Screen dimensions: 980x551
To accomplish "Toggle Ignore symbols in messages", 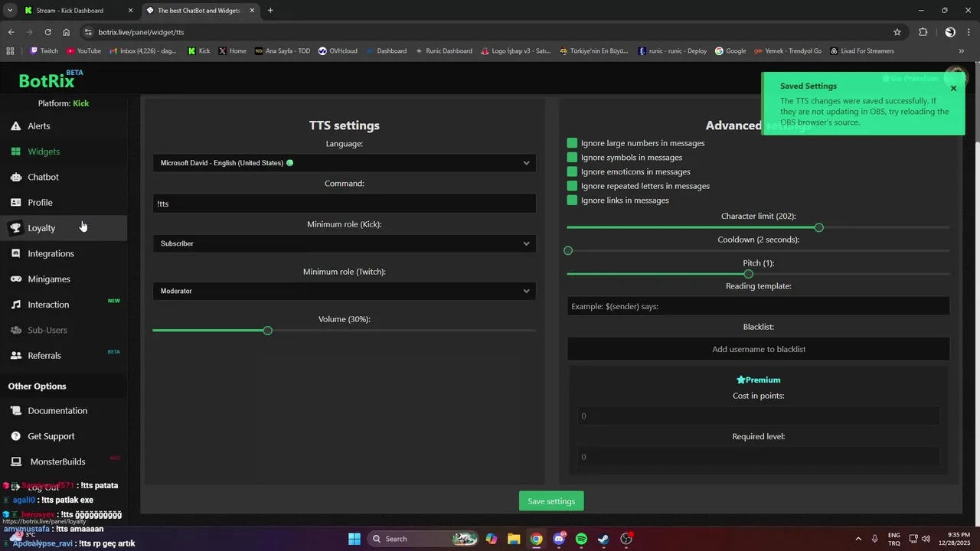I will (x=572, y=158).
